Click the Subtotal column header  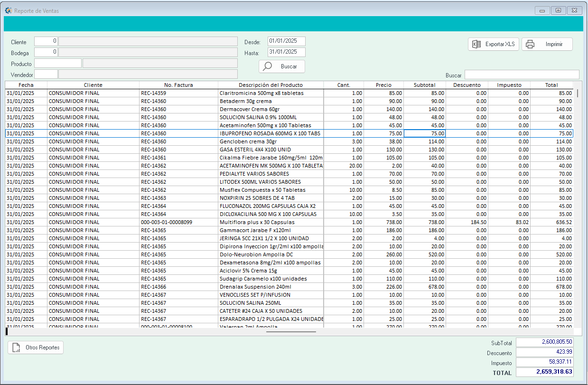coord(424,85)
